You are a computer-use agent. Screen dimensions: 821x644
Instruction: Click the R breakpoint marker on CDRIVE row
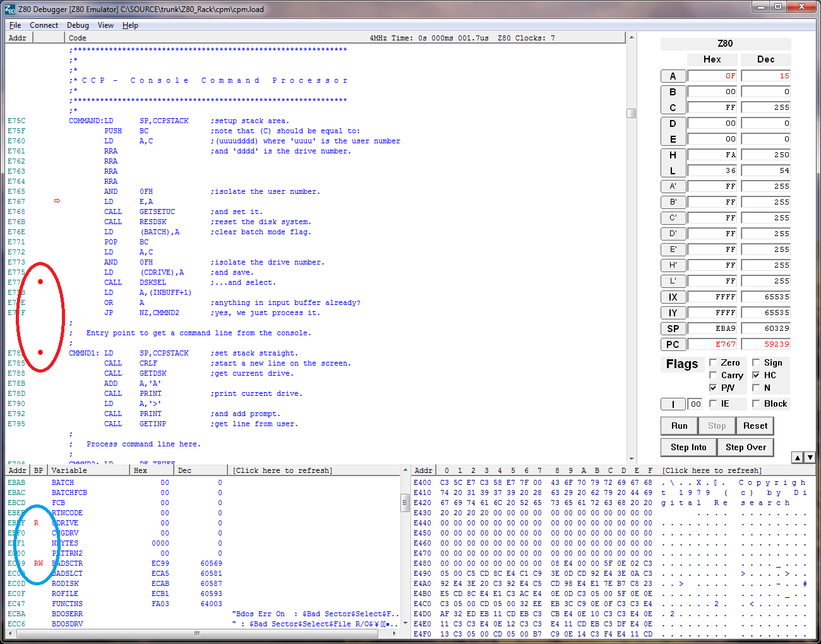coord(36,523)
